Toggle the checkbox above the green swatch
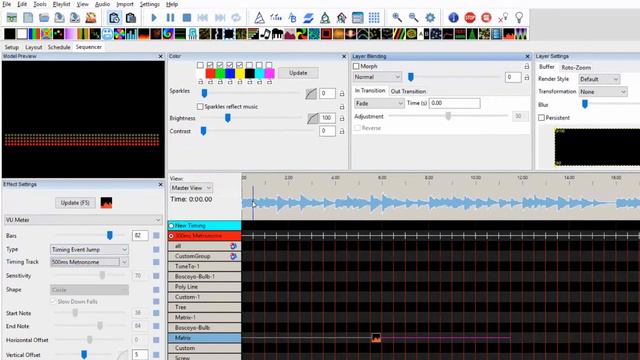This screenshot has width=640, height=360. (x=220, y=65)
